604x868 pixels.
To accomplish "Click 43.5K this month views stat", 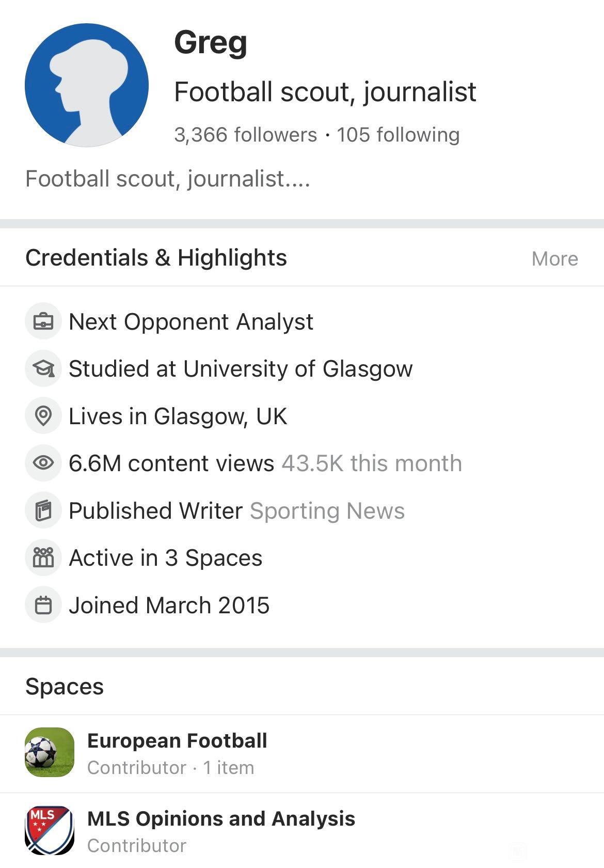I will 372,463.
